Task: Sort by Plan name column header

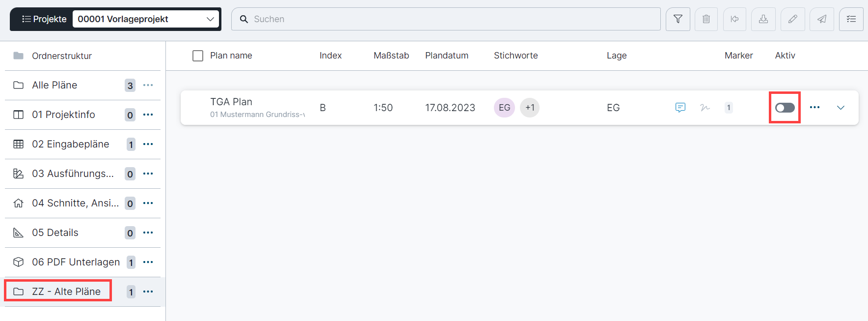Action: click(x=231, y=56)
